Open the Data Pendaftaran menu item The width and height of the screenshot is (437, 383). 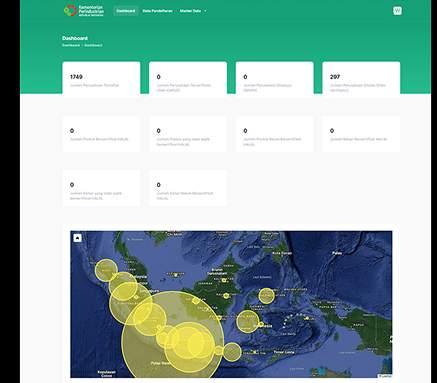(157, 11)
